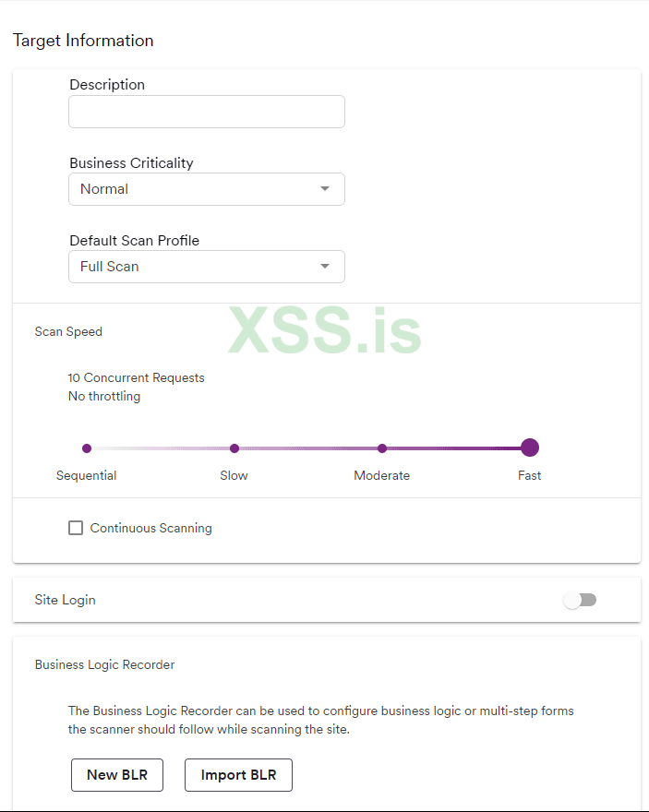Click the Moderate speed label
This screenshot has height=812, width=649.
click(x=382, y=476)
